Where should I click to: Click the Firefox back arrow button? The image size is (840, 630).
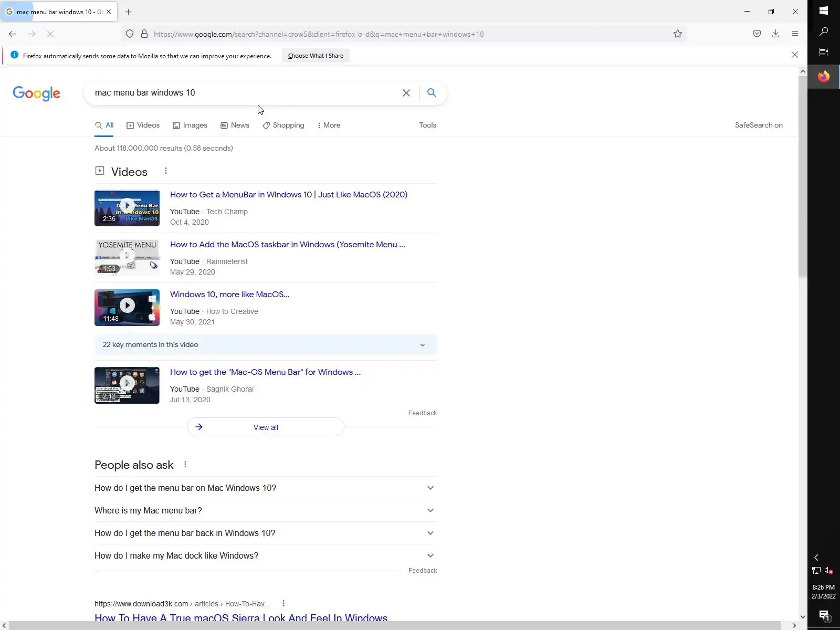pyautogui.click(x=13, y=34)
